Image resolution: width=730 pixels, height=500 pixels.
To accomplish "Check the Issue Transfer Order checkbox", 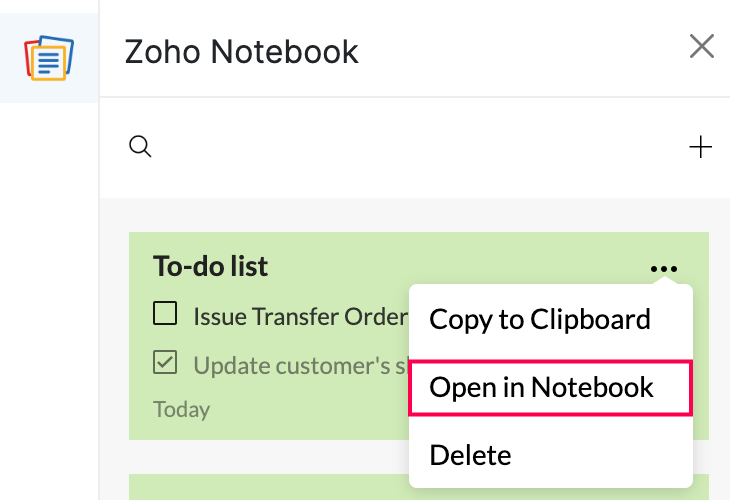I will [x=165, y=315].
